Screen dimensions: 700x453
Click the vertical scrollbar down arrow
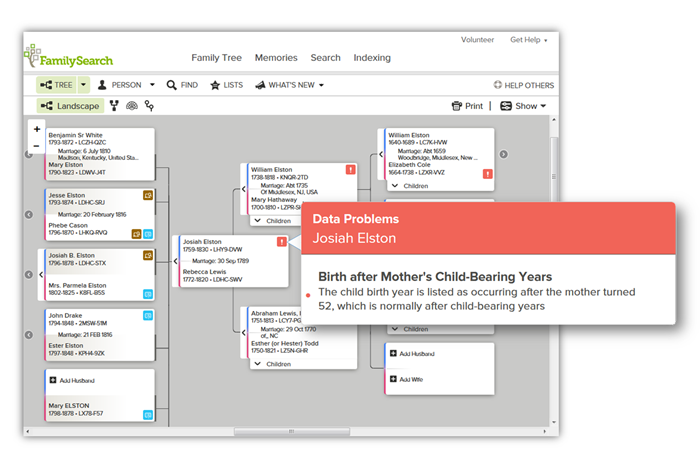click(554, 422)
